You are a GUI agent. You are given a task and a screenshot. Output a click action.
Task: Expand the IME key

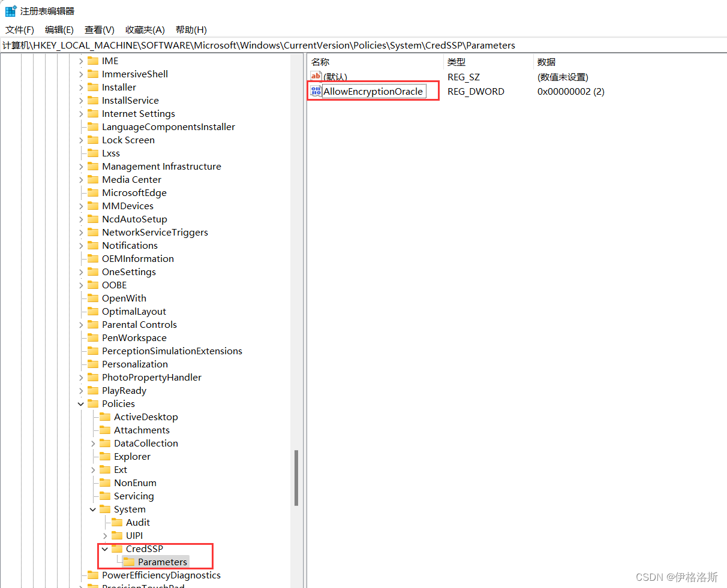click(x=81, y=61)
